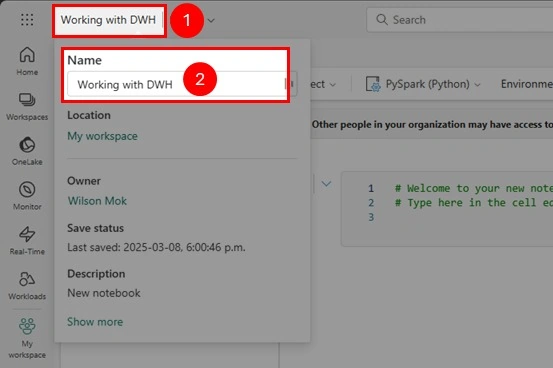
Task: Expand the chevron next to notebook title
Action: pos(211,20)
